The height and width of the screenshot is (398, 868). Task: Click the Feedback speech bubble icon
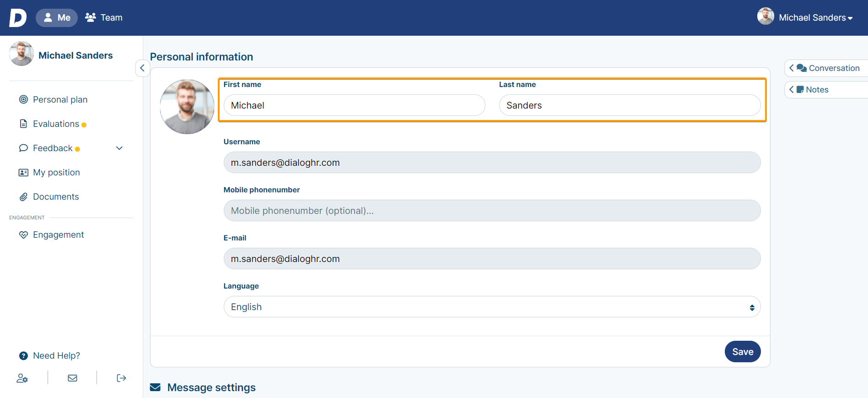pos(23,148)
